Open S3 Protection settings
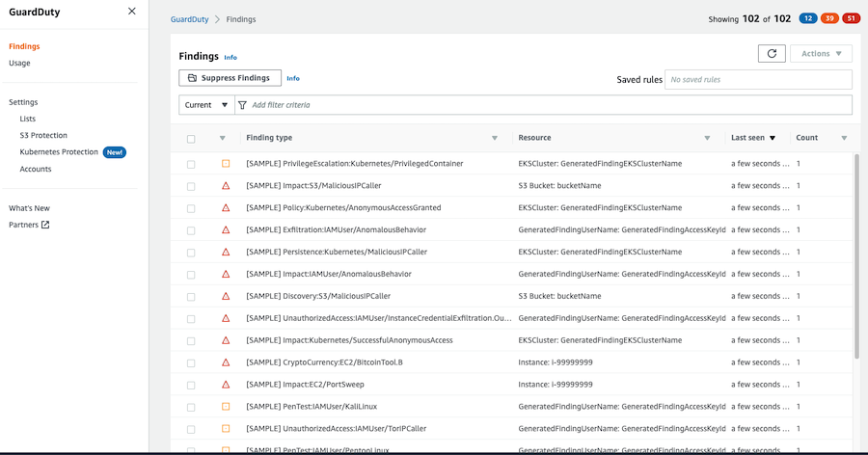The image size is (868, 455). (x=43, y=136)
